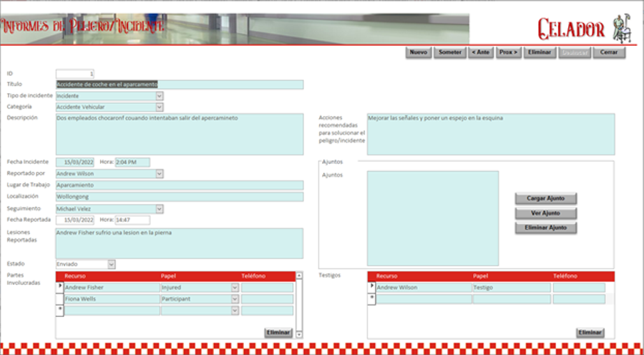The width and height of the screenshot is (644, 355).
Task: Select the Fiona Wells row record selector
Action: (x=59, y=298)
